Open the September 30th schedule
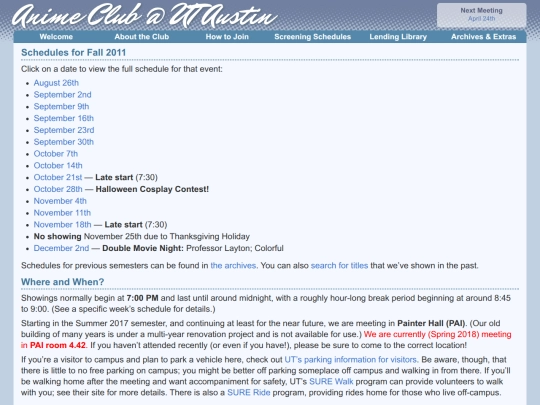540x405 pixels. coord(64,142)
